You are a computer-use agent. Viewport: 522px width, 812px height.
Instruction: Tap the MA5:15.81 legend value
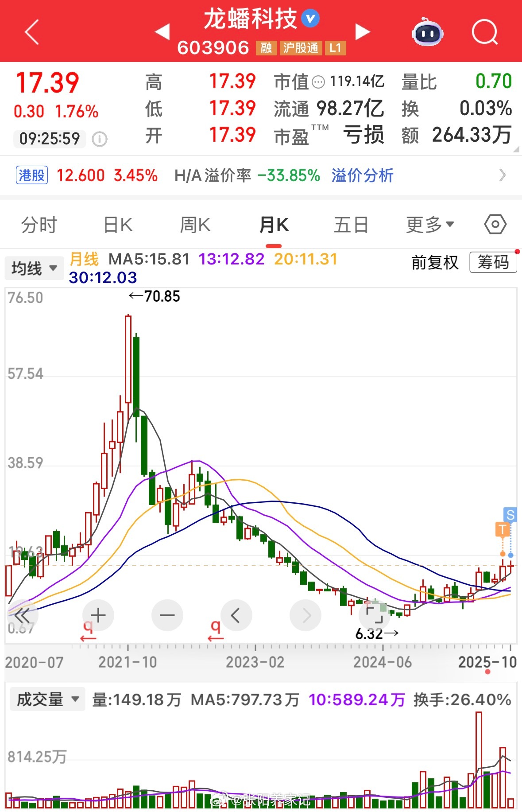click(x=149, y=259)
